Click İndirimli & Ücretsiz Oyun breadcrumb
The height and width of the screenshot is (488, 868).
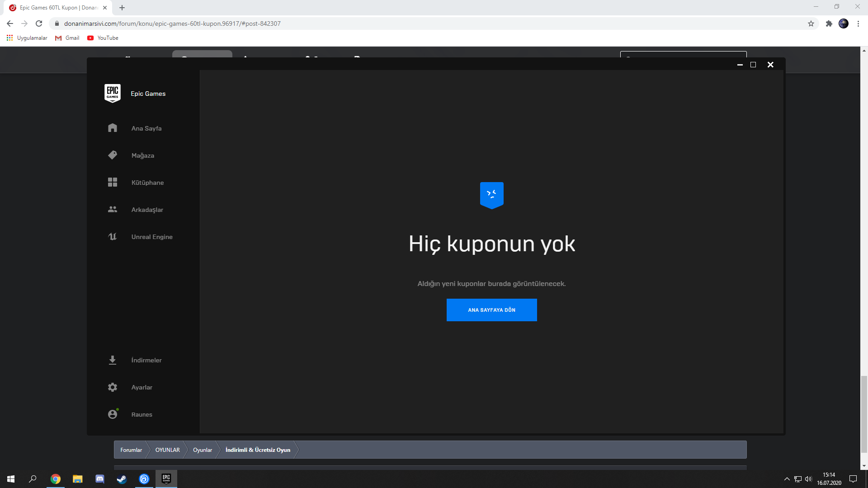click(x=258, y=450)
